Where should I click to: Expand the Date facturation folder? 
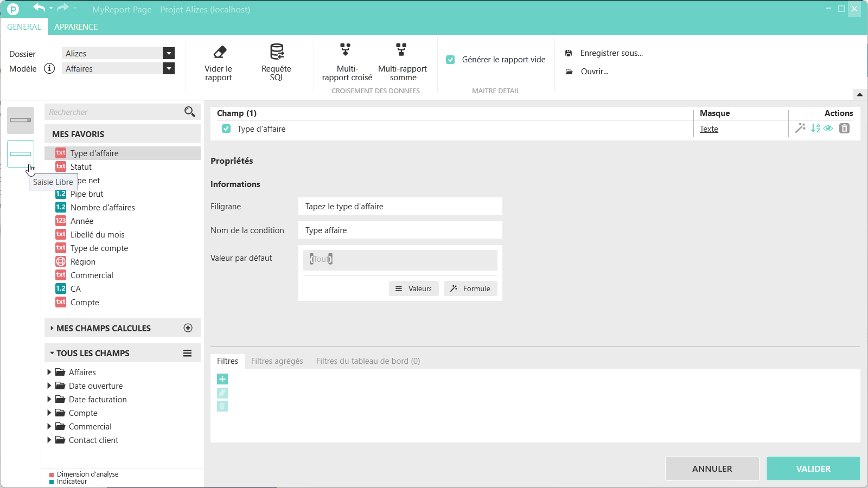coord(49,400)
